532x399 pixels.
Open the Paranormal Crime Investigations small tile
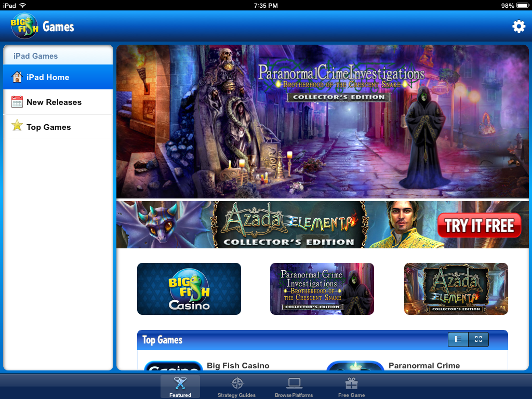[x=322, y=289]
